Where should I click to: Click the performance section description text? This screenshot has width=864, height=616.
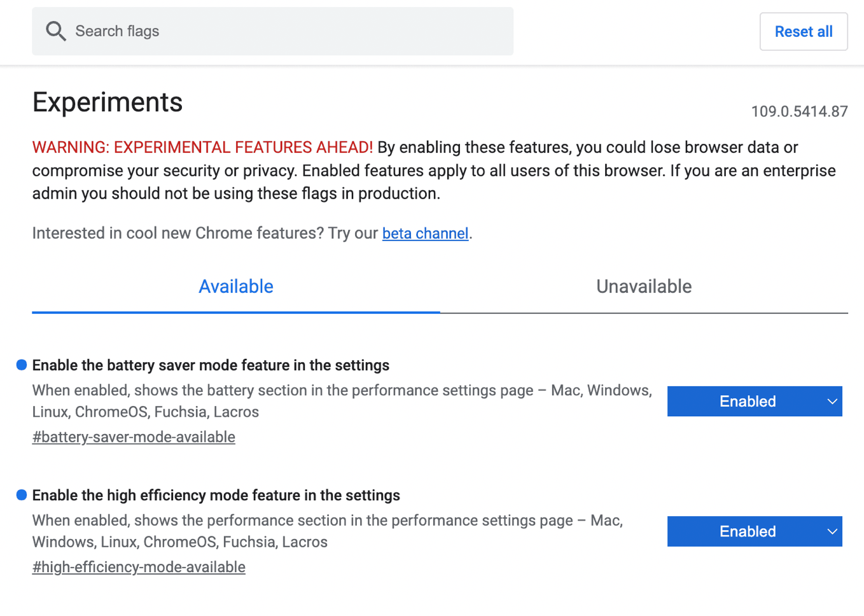(328, 531)
